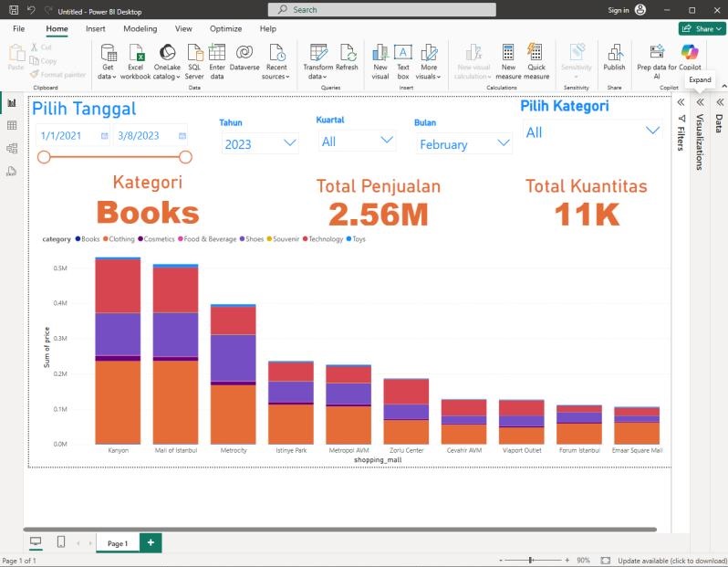The height and width of the screenshot is (567, 728).
Task: Open the Modeling ribbon tab
Action: tap(140, 28)
